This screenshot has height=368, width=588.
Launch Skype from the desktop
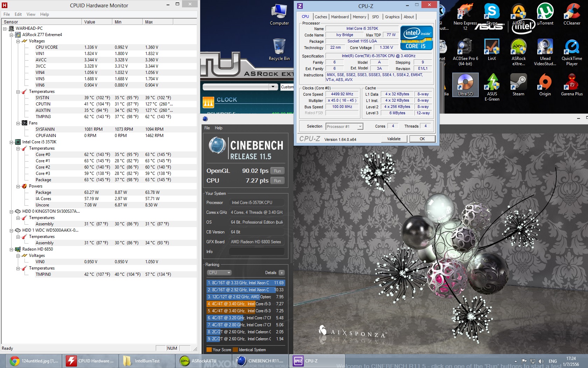(x=492, y=14)
